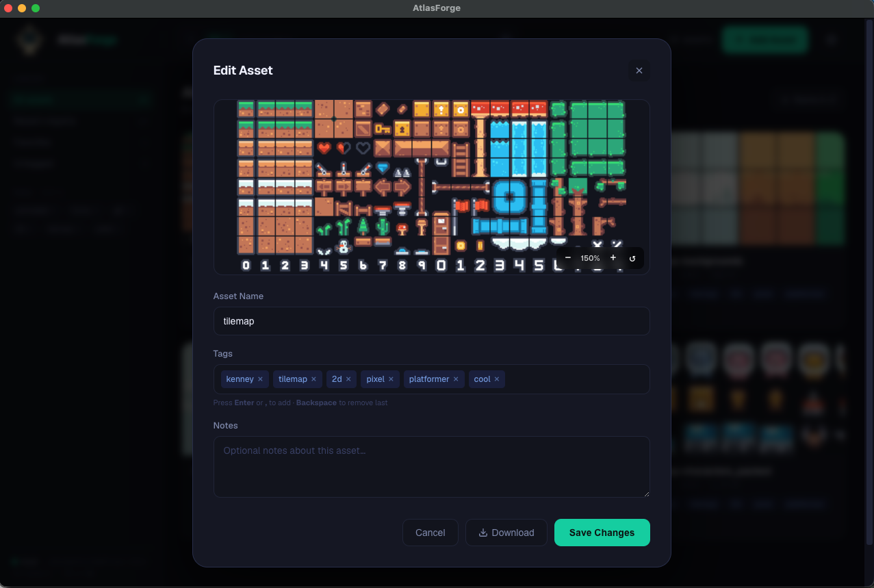The height and width of the screenshot is (588, 874).
Task: Remove the kenney tag
Action: coord(260,379)
